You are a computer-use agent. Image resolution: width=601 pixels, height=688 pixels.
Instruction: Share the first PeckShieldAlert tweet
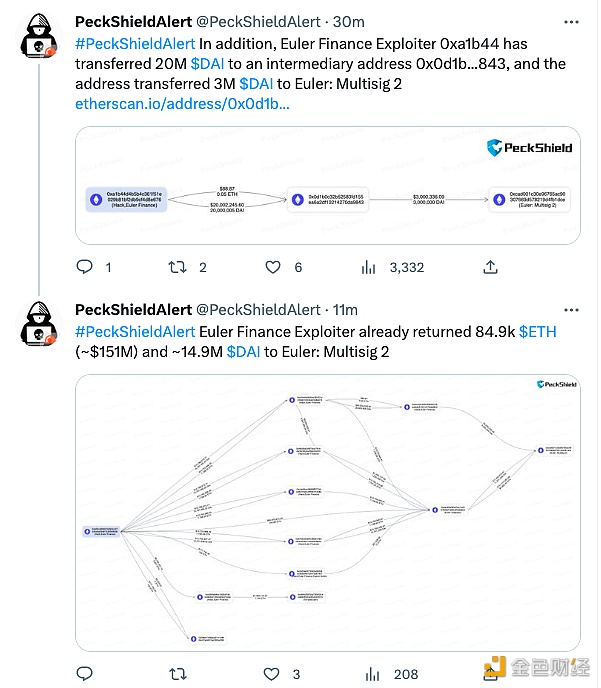pos(490,267)
